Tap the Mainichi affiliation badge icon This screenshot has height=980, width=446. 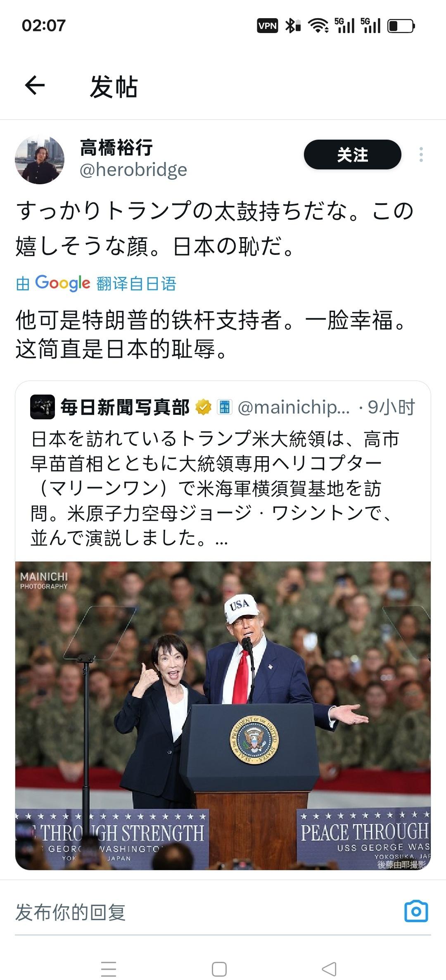(x=225, y=407)
